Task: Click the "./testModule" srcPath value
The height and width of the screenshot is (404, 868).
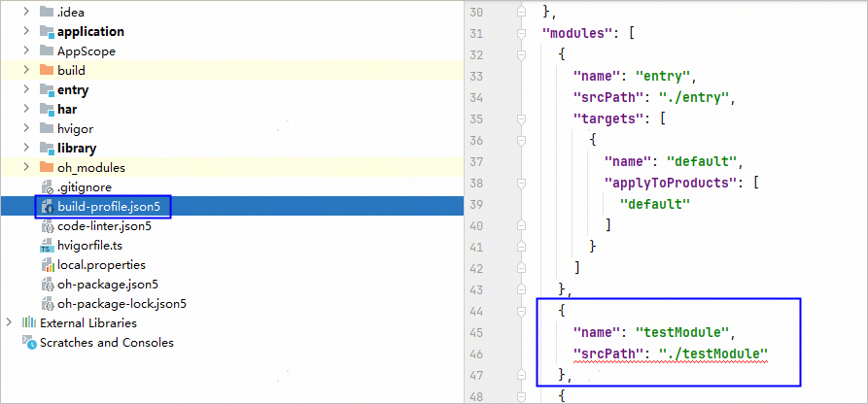Action: click(713, 352)
